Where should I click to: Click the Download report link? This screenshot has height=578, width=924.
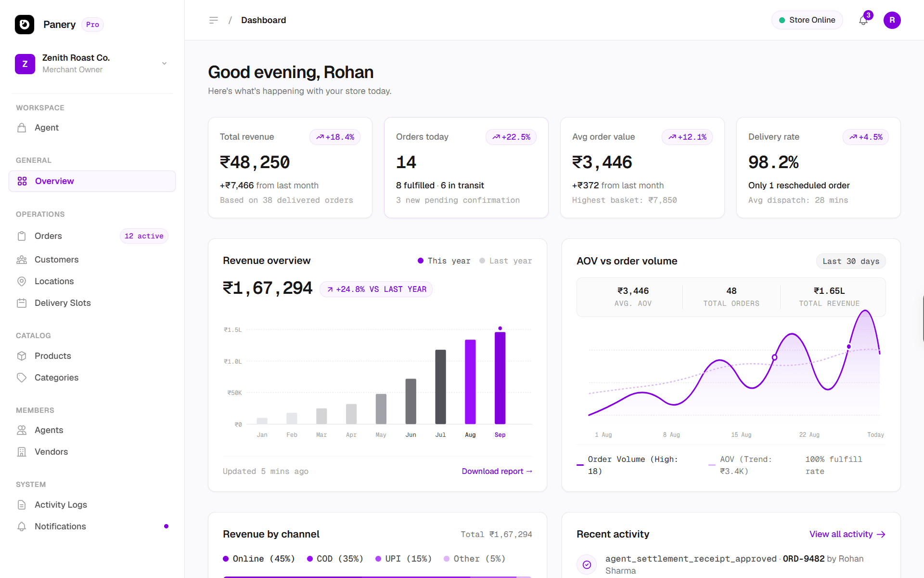(x=497, y=471)
